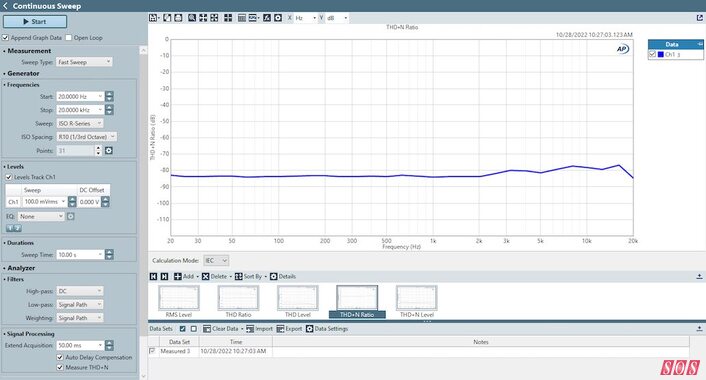
Task: Click the DC Offset value field
Action: [89, 202]
